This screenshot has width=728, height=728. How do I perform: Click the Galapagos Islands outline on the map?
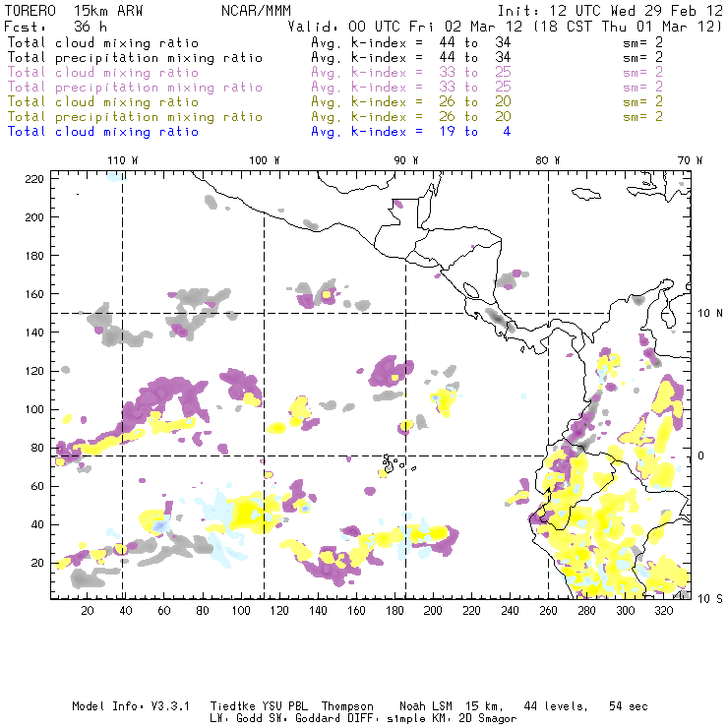(x=394, y=461)
